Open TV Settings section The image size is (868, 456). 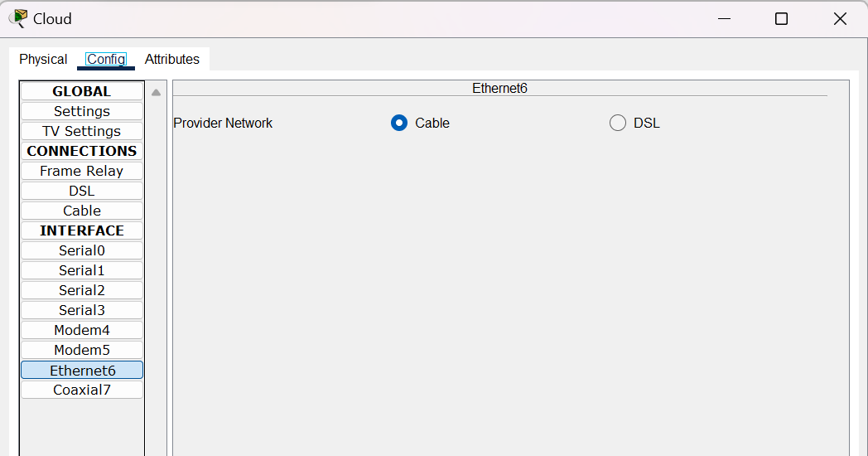coord(82,131)
